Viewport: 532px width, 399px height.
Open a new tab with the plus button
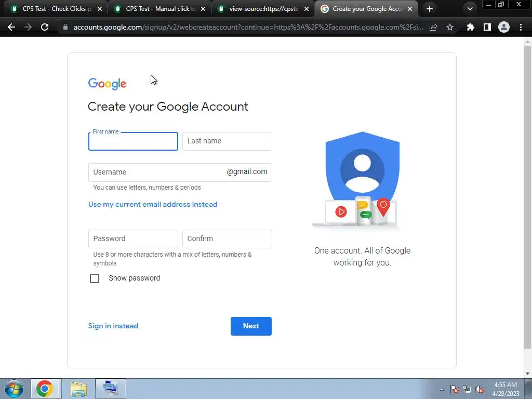(430, 9)
